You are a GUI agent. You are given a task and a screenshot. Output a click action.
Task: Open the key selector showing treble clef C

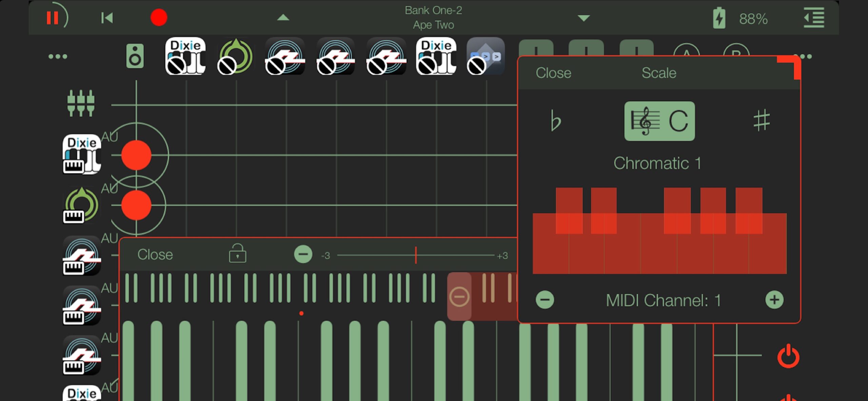(659, 121)
